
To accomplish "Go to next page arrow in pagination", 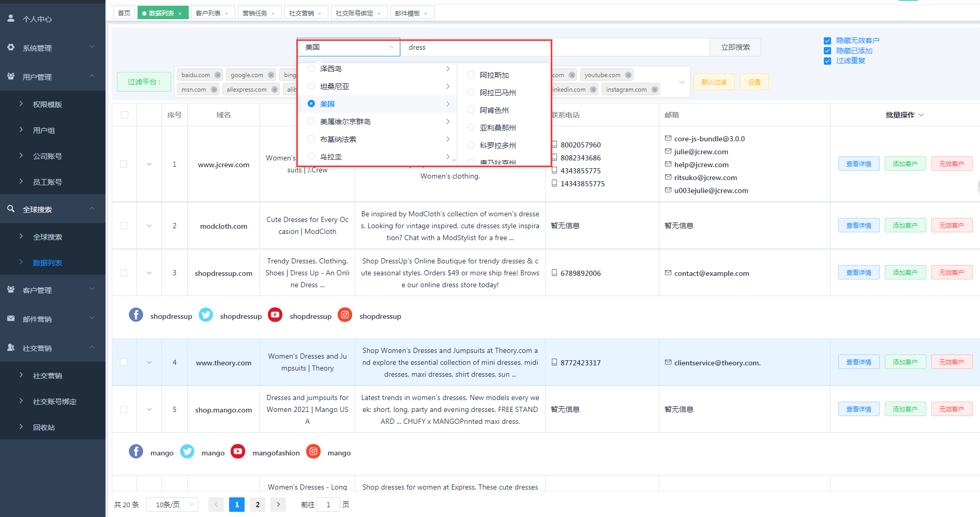I will click(x=278, y=504).
